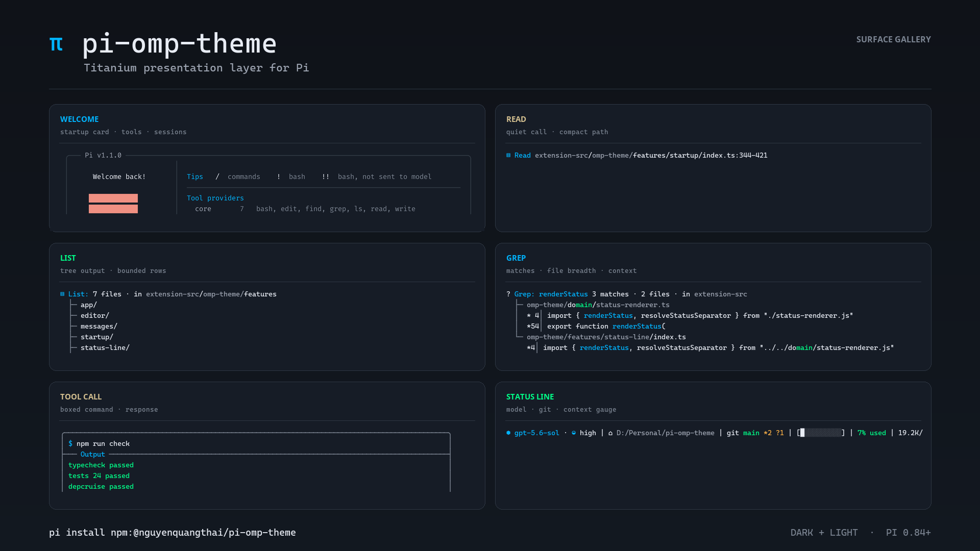Screen dimensions: 980x551
Task: Select the 'Tips' label in welcome card
Action: (x=195, y=177)
